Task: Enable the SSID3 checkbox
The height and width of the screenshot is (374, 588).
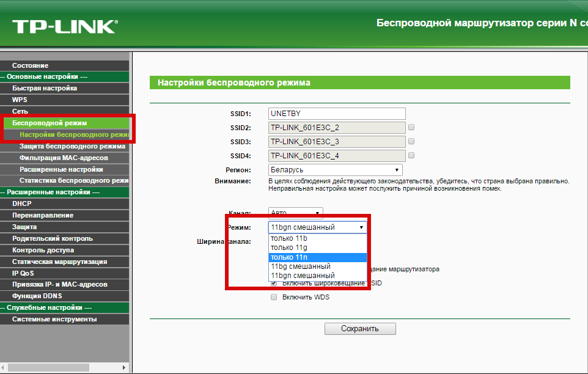Action: [x=411, y=141]
